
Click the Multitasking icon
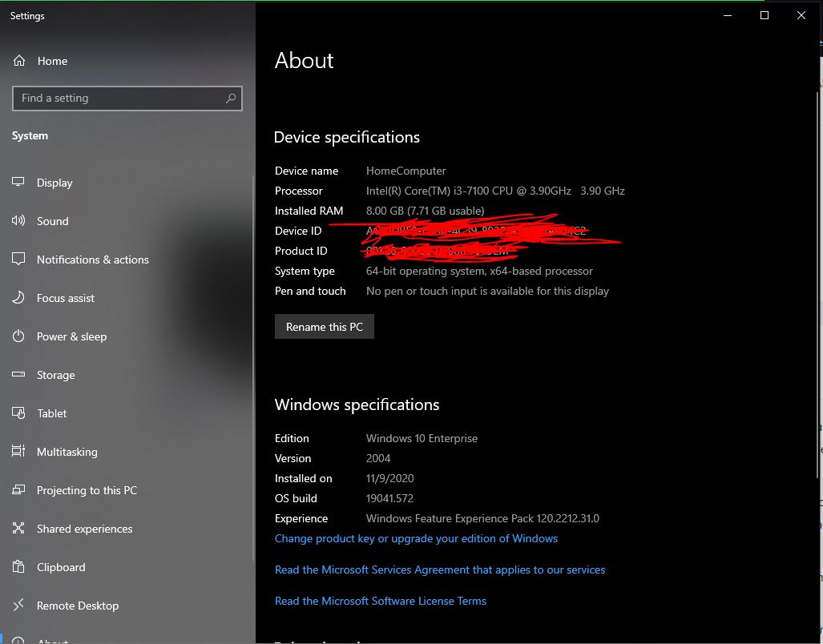click(x=18, y=452)
